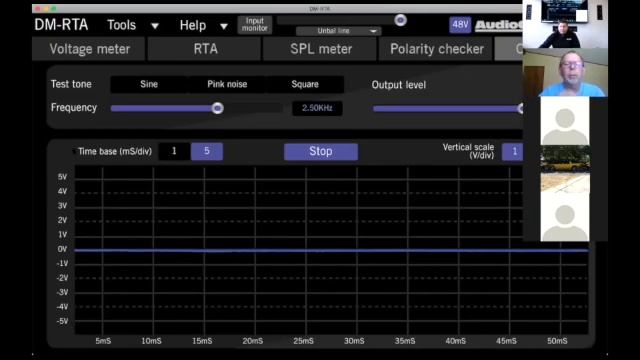Click the Output level slider

[x=448, y=109]
